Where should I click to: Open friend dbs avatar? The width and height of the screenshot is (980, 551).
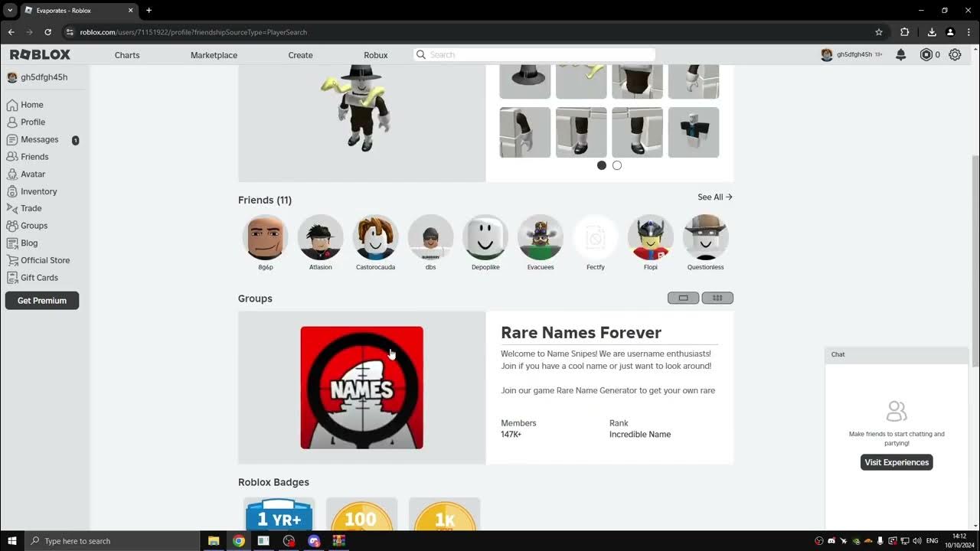430,237
